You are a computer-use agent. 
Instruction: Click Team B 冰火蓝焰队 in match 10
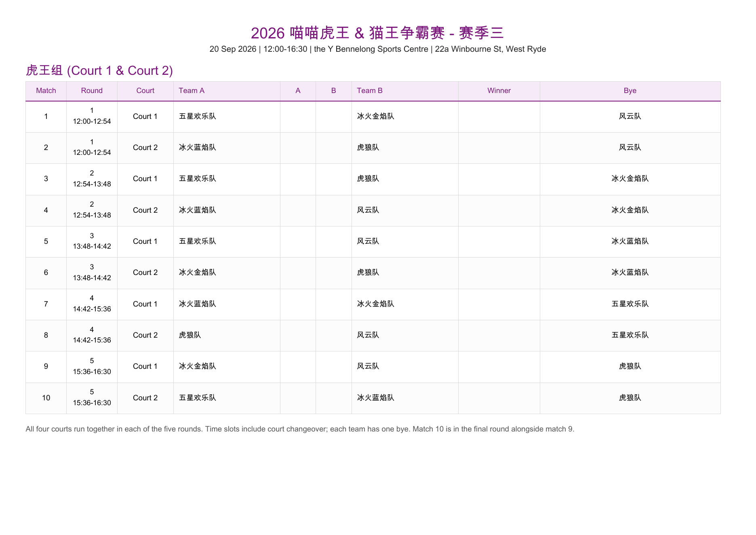375,398
